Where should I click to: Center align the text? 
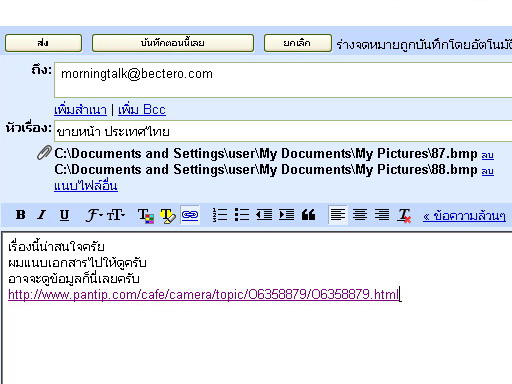coord(360,215)
